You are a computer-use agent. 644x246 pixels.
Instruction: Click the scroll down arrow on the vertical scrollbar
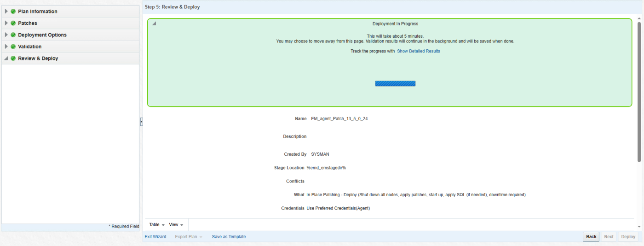(x=639, y=226)
